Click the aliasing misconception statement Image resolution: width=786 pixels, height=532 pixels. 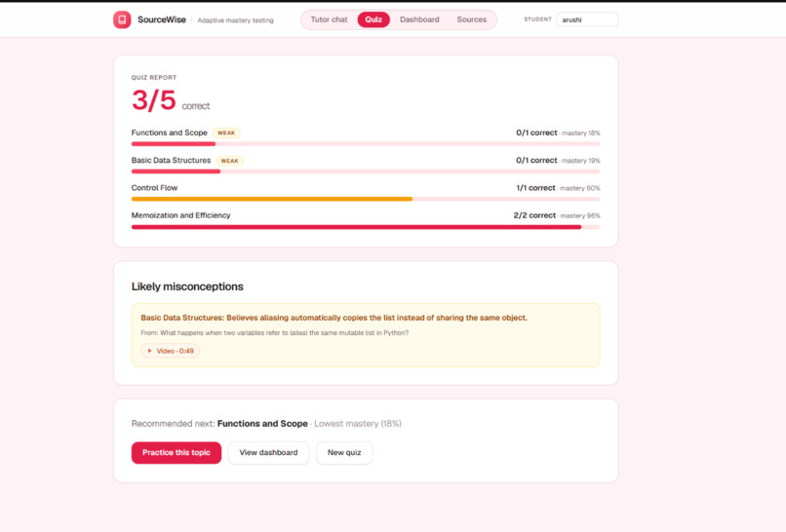tap(334, 318)
